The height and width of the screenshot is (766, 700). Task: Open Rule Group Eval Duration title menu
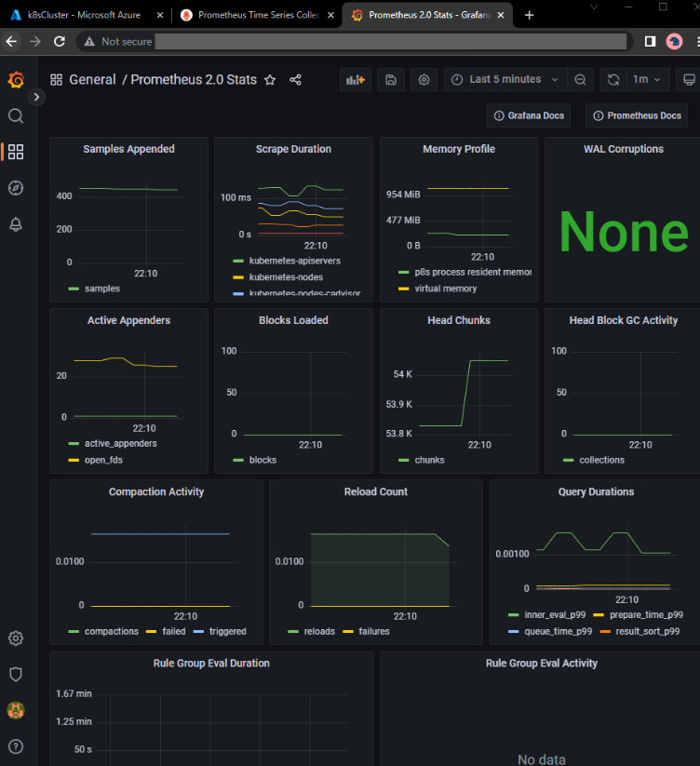pos(211,664)
